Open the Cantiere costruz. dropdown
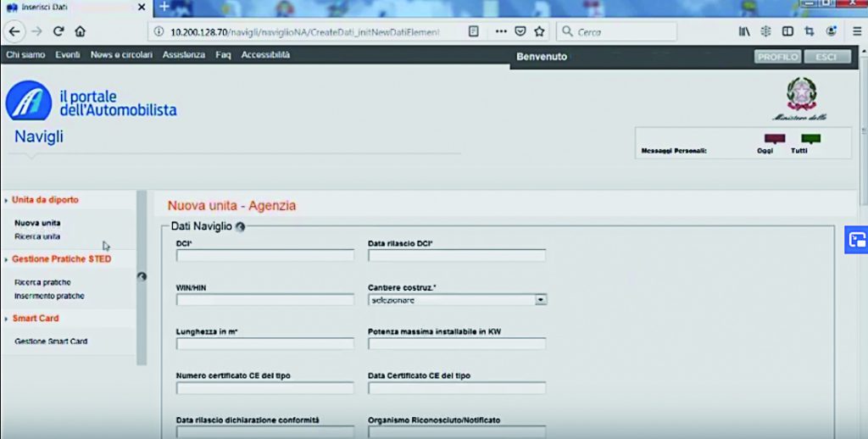This screenshot has width=868, height=439. point(541,300)
